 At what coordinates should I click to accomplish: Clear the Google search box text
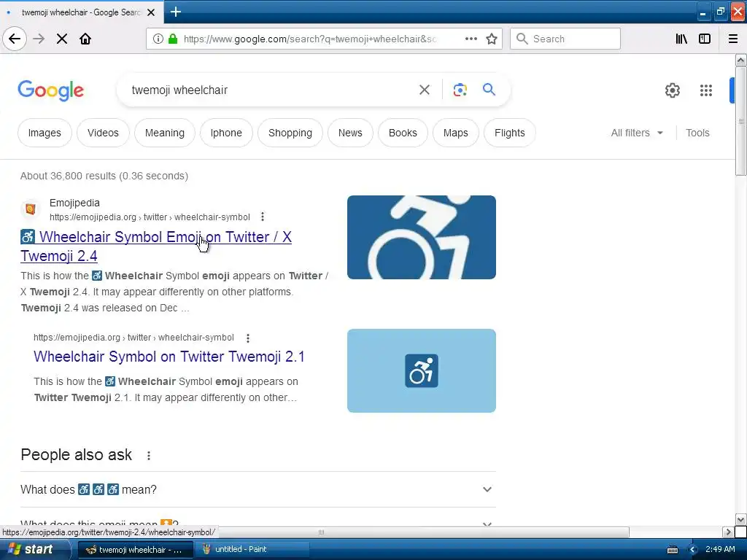tap(425, 90)
